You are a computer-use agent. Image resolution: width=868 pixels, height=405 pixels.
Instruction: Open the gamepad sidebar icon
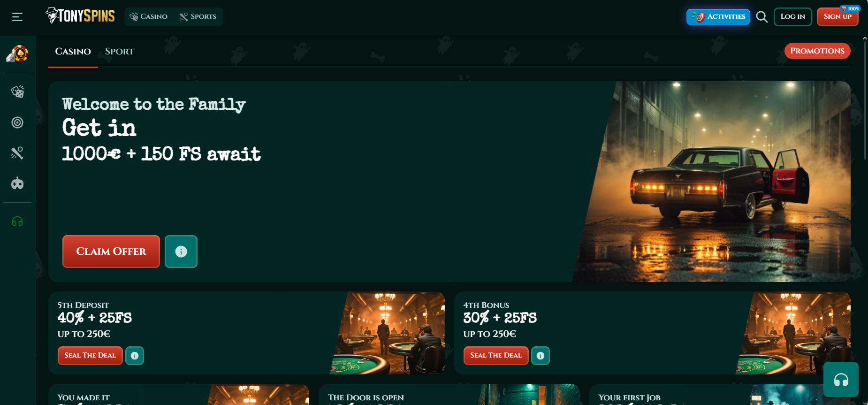[17, 183]
